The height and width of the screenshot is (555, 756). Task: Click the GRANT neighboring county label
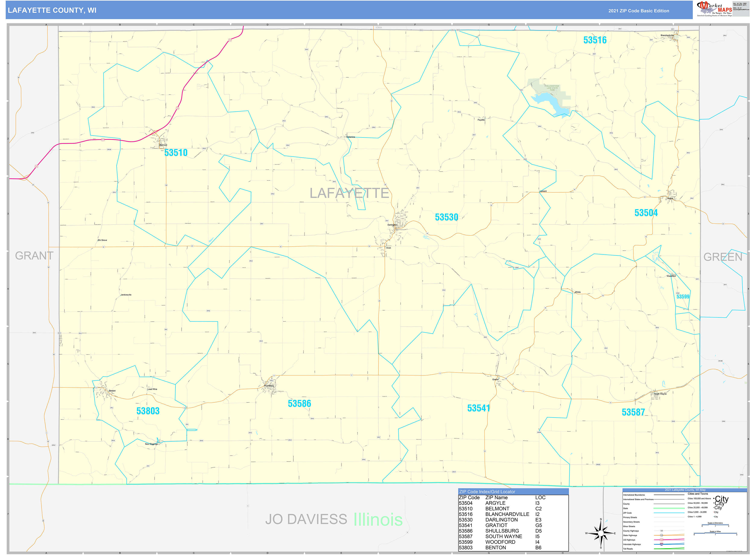tap(34, 256)
